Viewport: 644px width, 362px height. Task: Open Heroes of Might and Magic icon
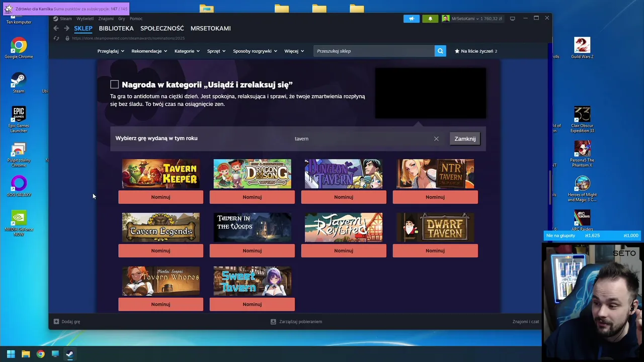pos(582,189)
